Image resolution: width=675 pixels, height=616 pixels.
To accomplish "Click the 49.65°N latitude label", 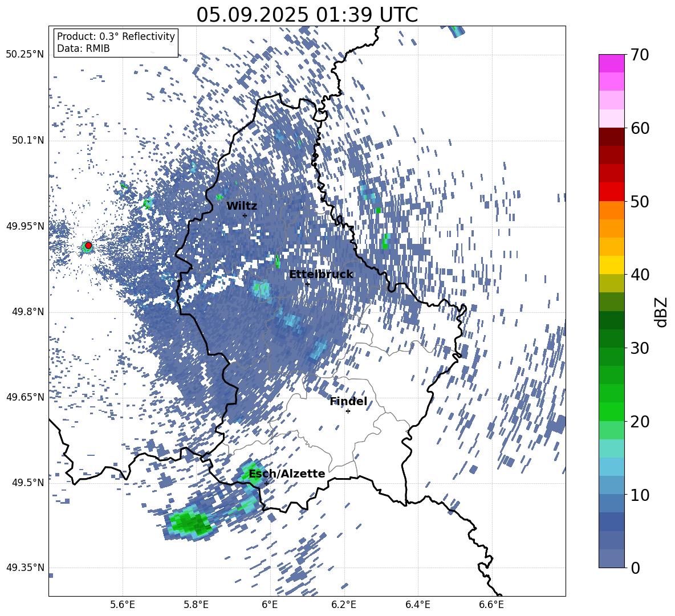I will coord(25,397).
